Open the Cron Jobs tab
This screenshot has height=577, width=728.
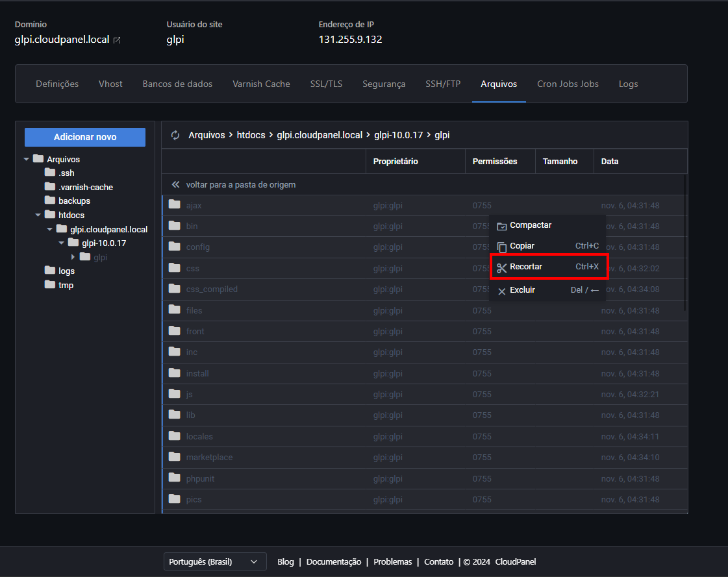point(568,84)
